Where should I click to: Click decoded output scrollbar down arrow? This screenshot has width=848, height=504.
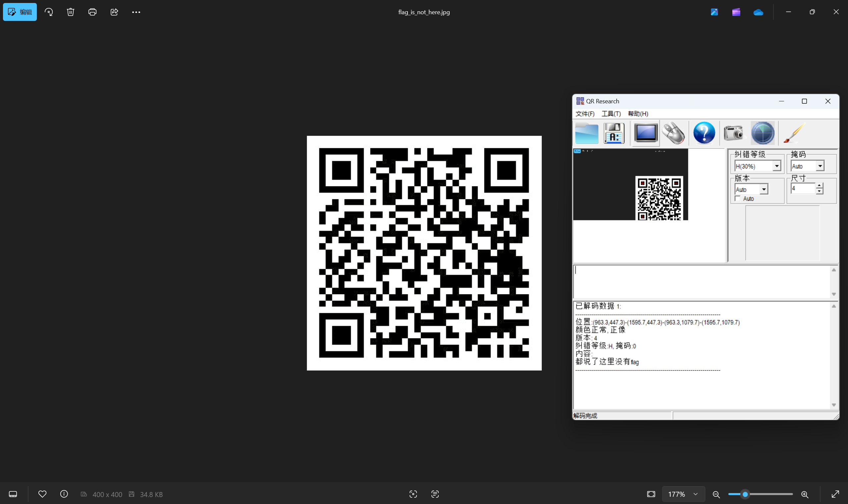coord(833,405)
